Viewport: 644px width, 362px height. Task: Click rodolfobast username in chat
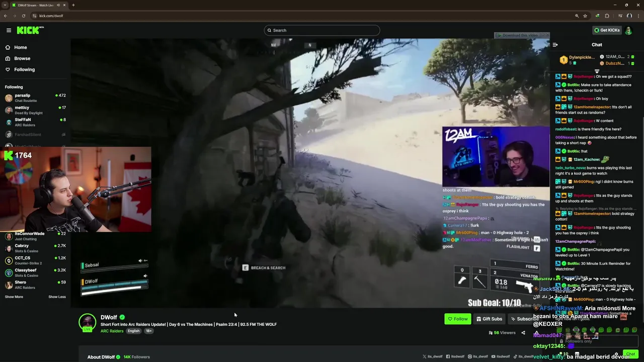566,129
